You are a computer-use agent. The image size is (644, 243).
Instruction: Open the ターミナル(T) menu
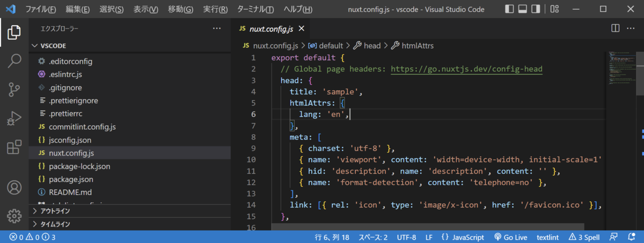[254, 10]
